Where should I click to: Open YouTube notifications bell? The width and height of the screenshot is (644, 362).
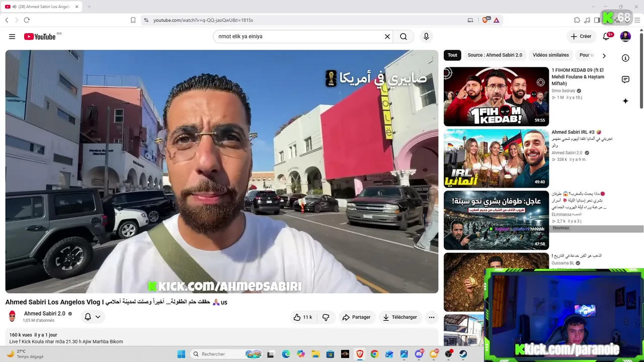[607, 36]
